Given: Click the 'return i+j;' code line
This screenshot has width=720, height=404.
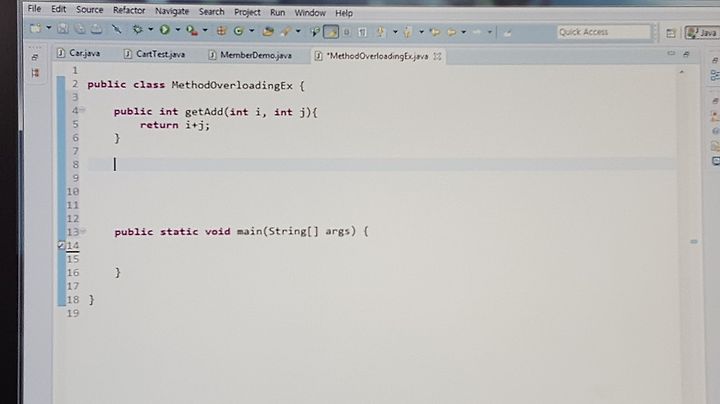Looking at the screenshot, I should point(175,125).
